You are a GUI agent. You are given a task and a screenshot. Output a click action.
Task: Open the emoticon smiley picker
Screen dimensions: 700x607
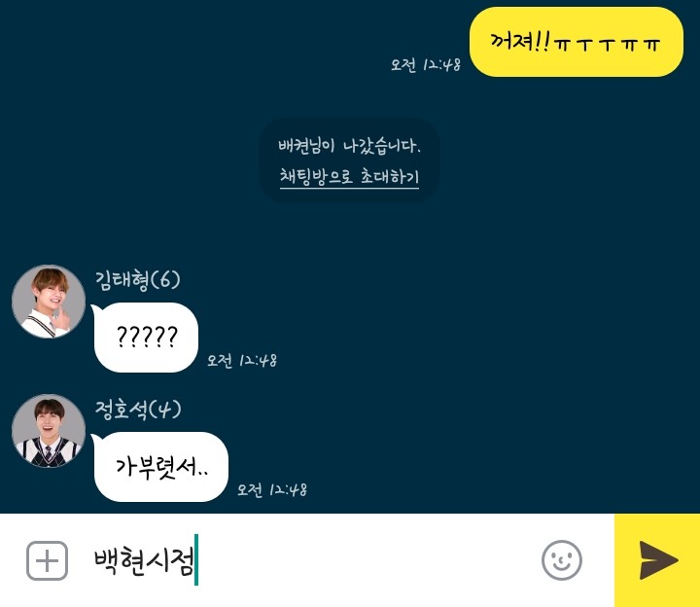(562, 560)
